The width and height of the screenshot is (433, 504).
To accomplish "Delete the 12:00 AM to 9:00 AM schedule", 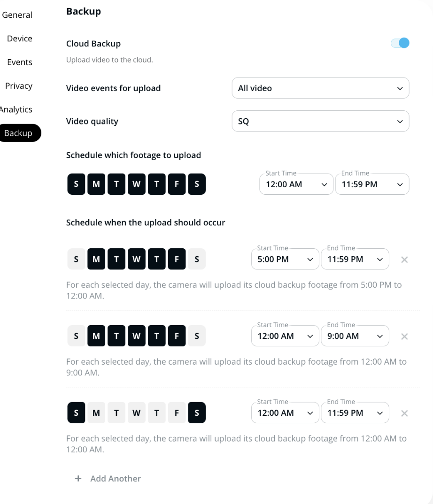I will pyautogui.click(x=404, y=336).
